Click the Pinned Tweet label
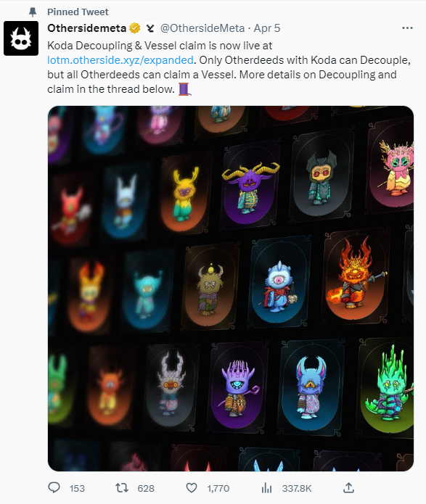This screenshot has width=426, height=504. coord(78,12)
